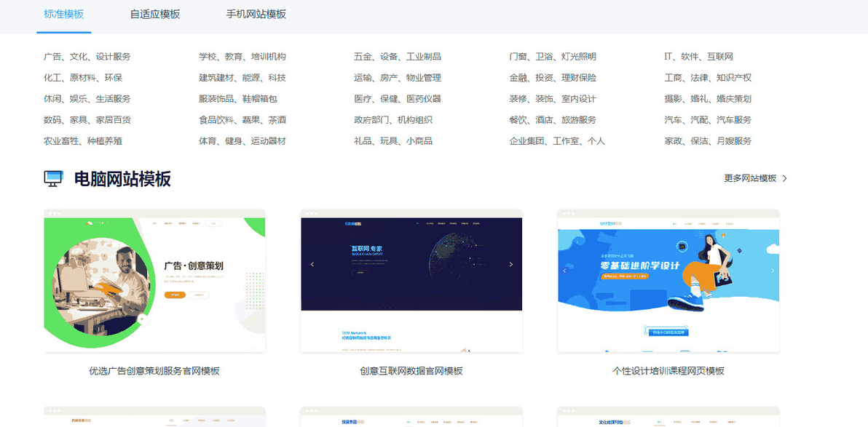Open title 创意互联网数据官网模板
The image size is (868, 427).
411,370
